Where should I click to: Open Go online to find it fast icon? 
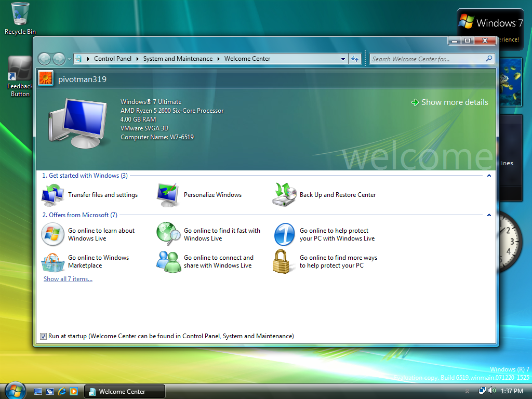(169, 234)
